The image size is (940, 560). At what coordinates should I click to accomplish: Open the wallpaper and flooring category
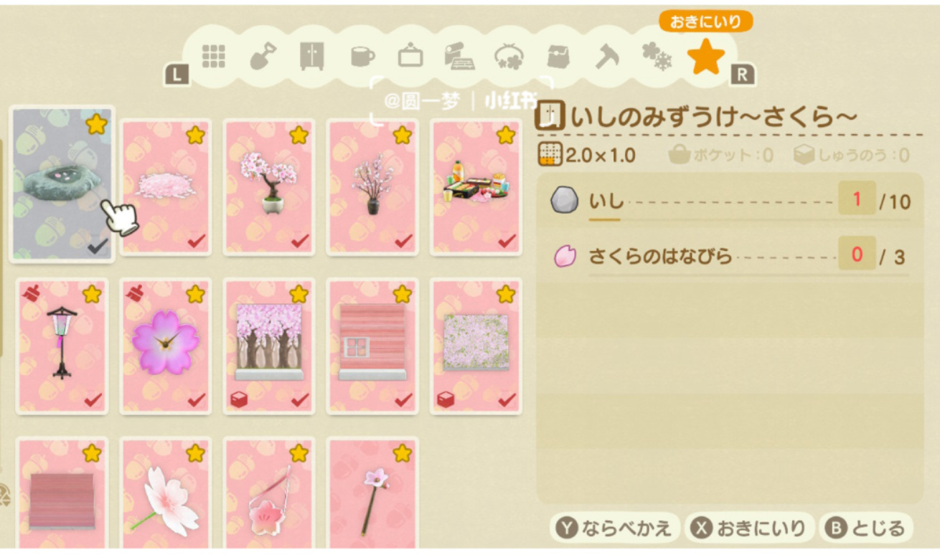(459, 56)
